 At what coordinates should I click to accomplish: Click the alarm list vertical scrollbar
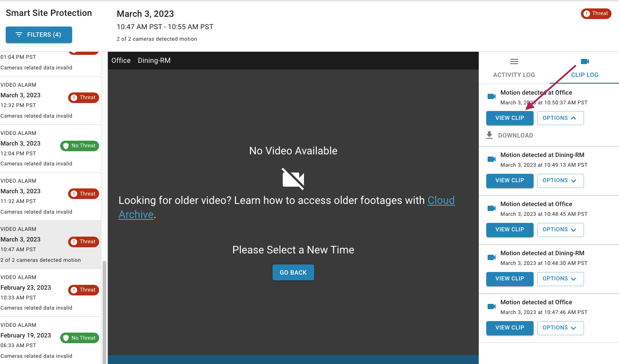[104, 312]
